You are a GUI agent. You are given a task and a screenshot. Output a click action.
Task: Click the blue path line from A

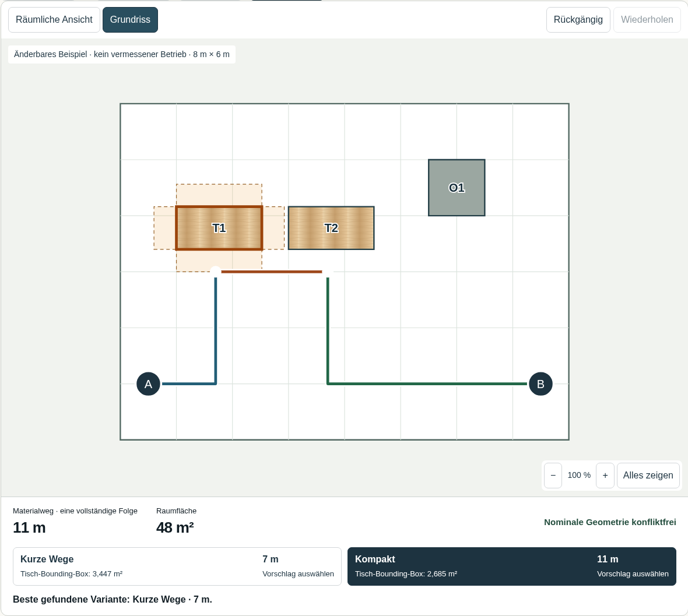pos(216,330)
